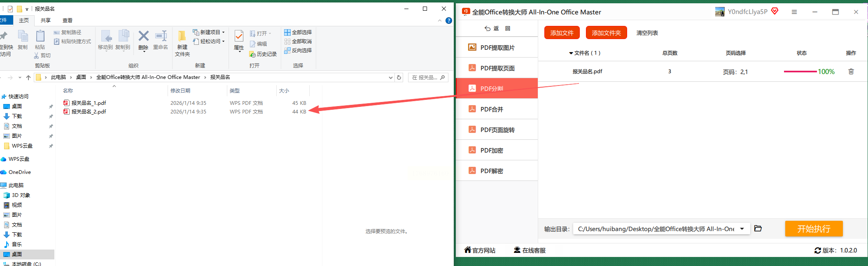Expand the 新建项目 dropdown in ribbon
The width and height of the screenshot is (868, 266).
(x=224, y=32)
